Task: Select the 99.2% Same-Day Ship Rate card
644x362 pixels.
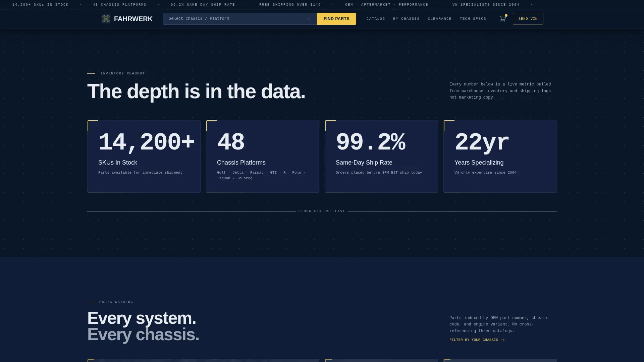Action: click(x=381, y=156)
